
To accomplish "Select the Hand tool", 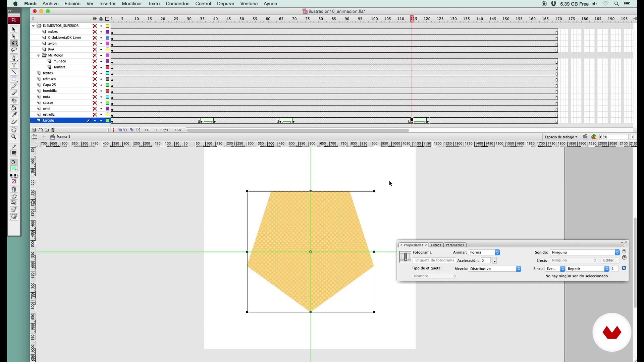I will 14,130.
